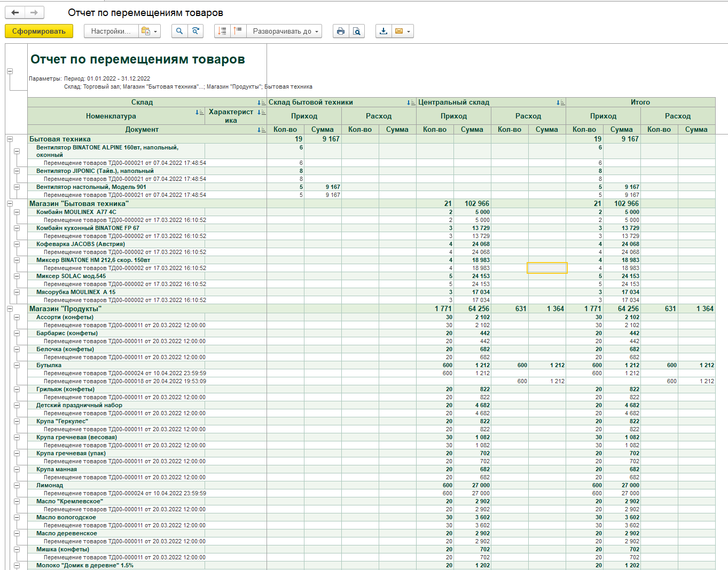The height and width of the screenshot is (570, 728).
Task: Select the Масло "Кремлевское" row label
Action: [69, 501]
